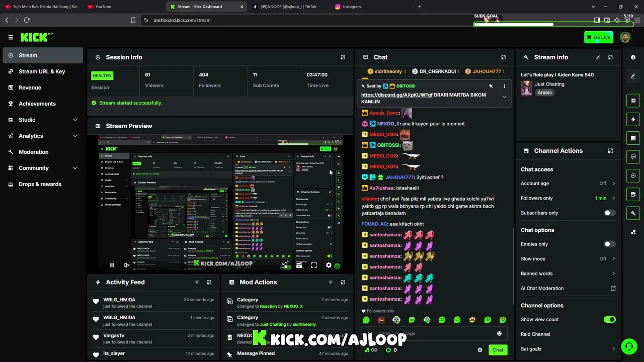644x362 pixels.
Task: Expand the Mod Actions panel
Action: pos(343,283)
